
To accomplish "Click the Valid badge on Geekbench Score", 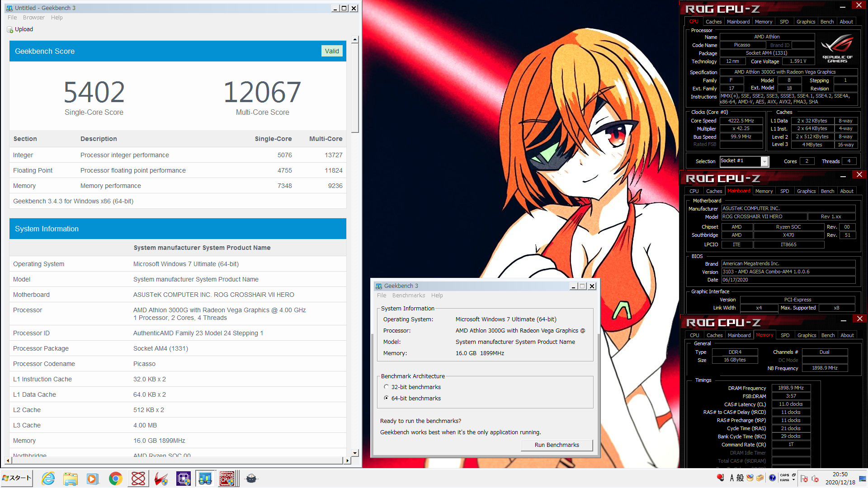I will (332, 51).
